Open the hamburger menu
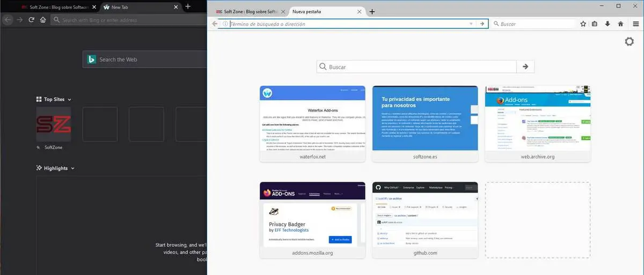The height and width of the screenshot is (275, 644). (635, 24)
